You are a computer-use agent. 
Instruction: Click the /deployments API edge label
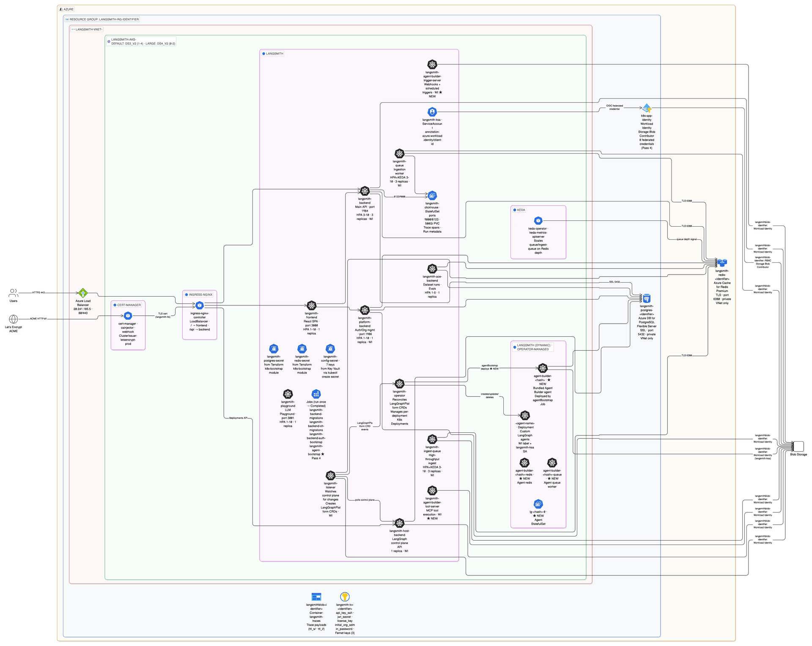pyautogui.click(x=239, y=418)
